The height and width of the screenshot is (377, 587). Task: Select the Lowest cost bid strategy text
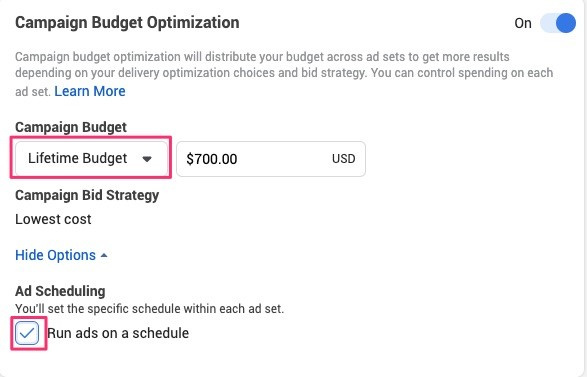[x=53, y=219]
